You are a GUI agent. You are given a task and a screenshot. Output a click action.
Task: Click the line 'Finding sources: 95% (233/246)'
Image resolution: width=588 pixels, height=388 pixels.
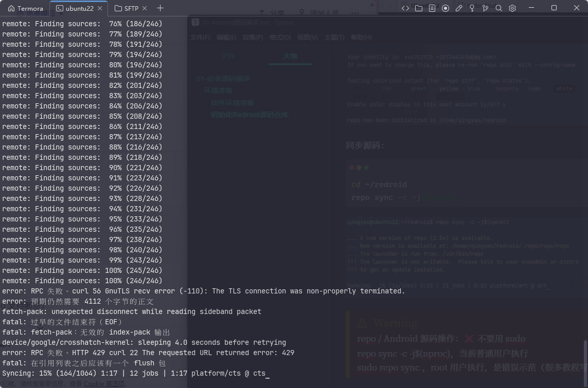pyautogui.click(x=82, y=219)
